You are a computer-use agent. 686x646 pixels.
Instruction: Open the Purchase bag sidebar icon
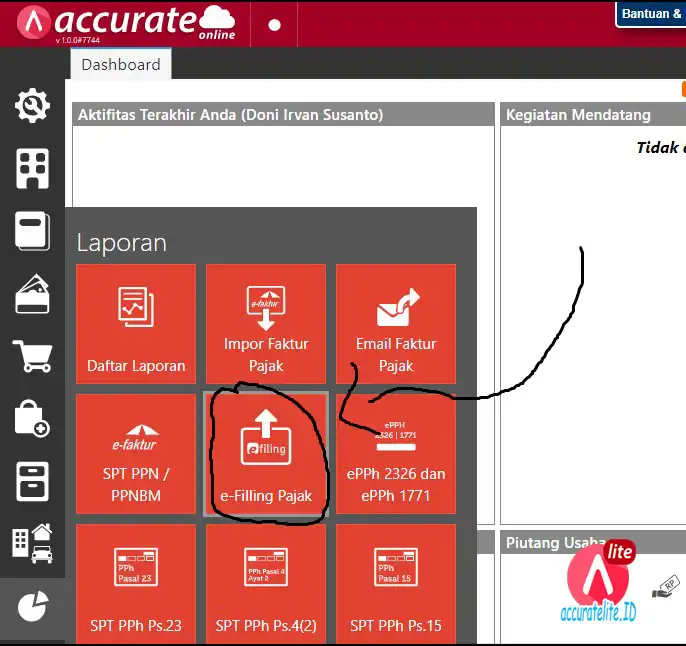click(x=32, y=419)
